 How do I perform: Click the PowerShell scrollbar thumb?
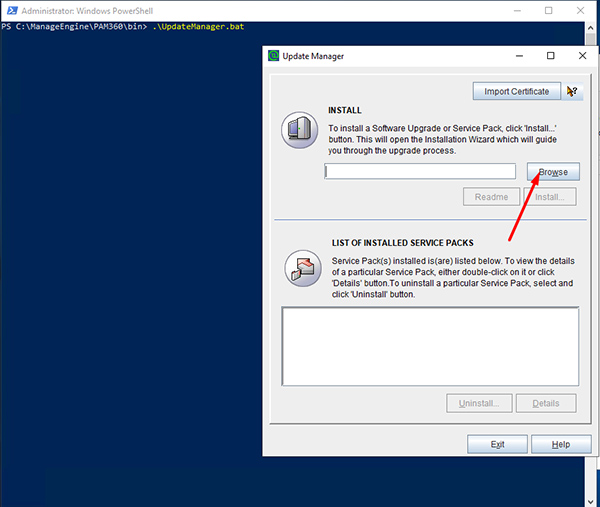pos(591,39)
